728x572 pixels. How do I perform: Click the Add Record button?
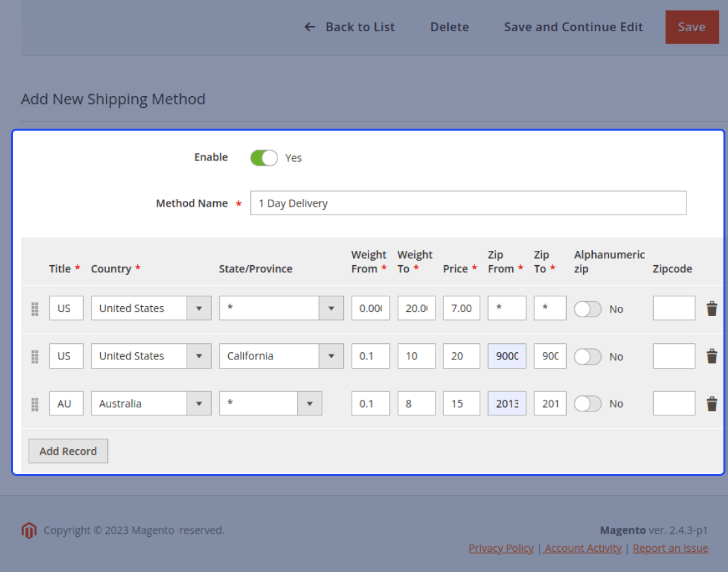68,451
